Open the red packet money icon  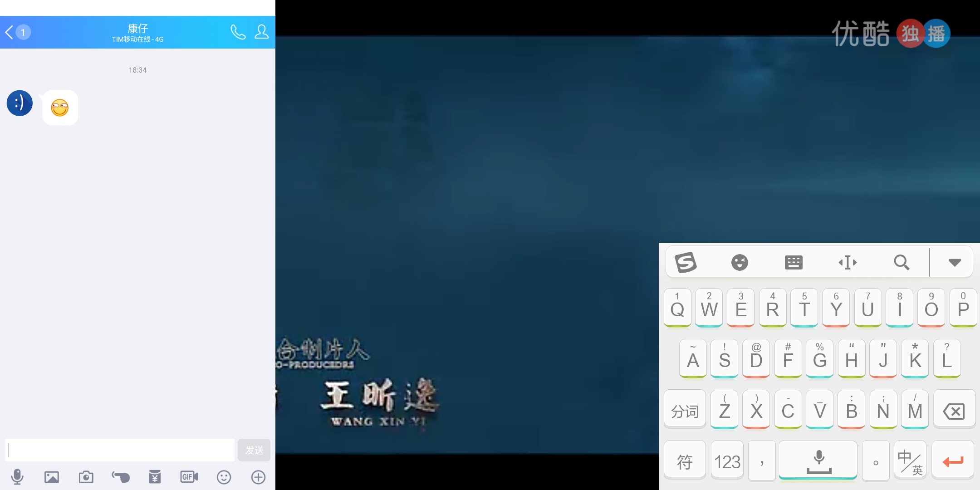155,477
